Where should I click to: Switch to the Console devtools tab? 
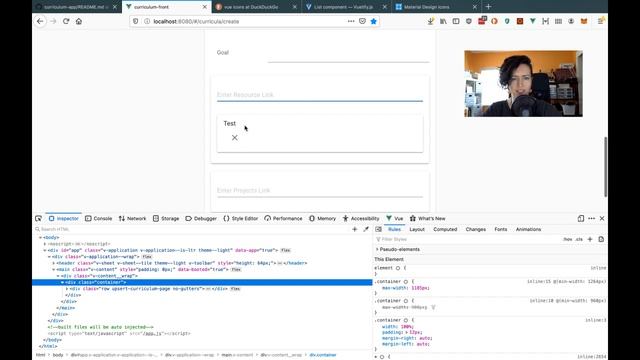click(x=98, y=218)
